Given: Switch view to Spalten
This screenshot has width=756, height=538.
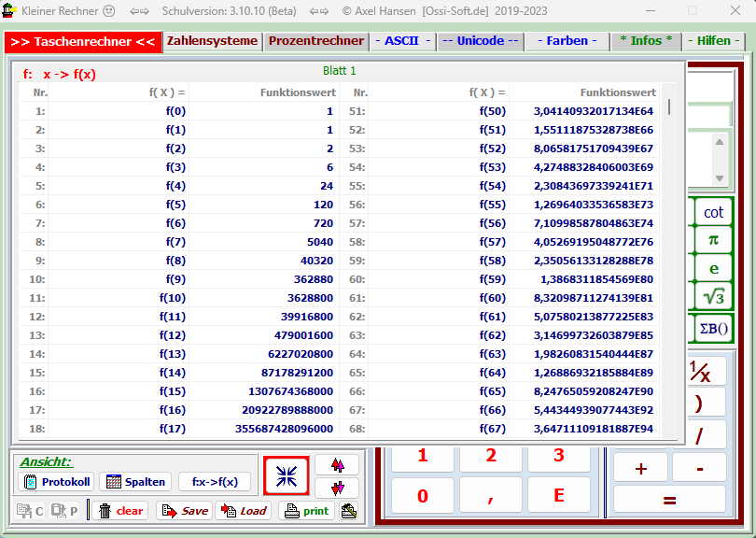Looking at the screenshot, I should [135, 482].
